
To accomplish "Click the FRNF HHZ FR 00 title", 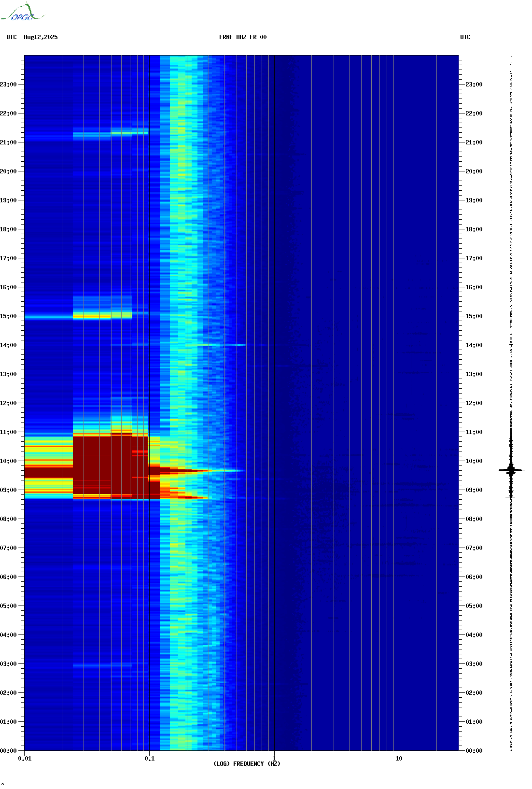I will pyautogui.click(x=243, y=37).
